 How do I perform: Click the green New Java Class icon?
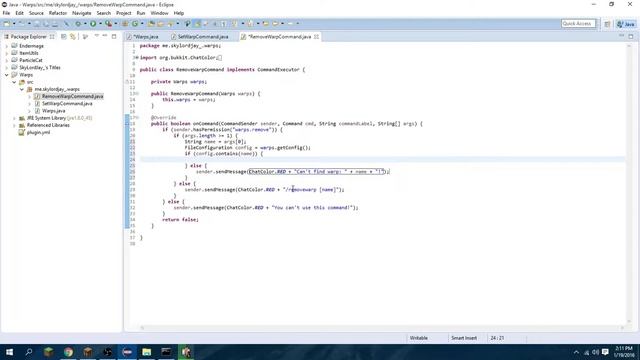[x=135, y=24]
